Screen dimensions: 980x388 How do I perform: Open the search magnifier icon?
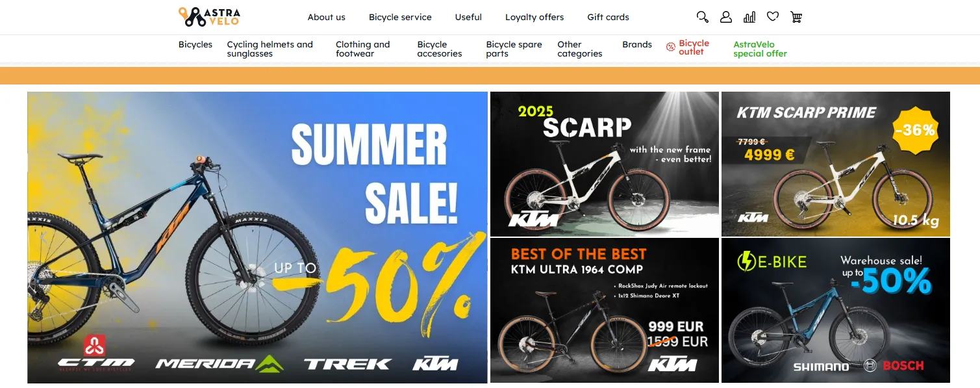(x=702, y=17)
